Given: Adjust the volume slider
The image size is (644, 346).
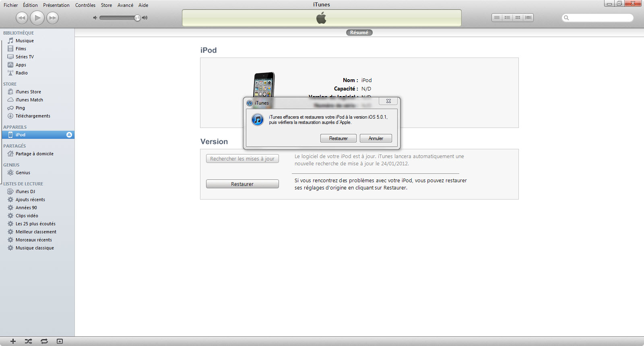Looking at the screenshot, I should pyautogui.click(x=120, y=18).
